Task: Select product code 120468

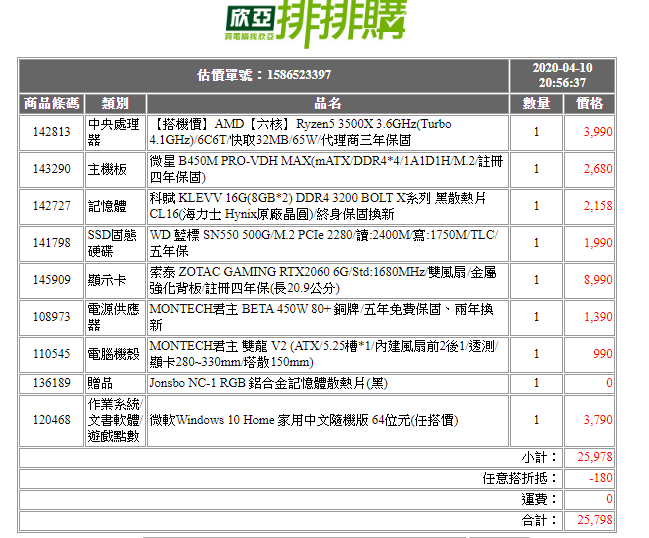Action: (52, 420)
